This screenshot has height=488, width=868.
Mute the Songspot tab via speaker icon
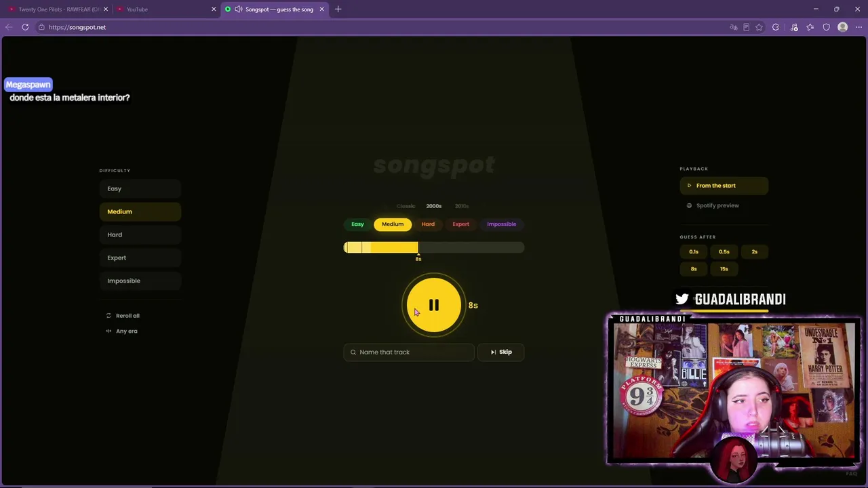[x=238, y=9]
